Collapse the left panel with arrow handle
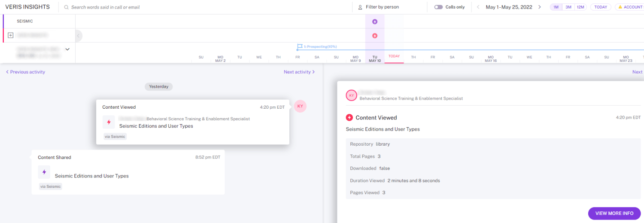This screenshot has width=644, height=223. [78, 36]
